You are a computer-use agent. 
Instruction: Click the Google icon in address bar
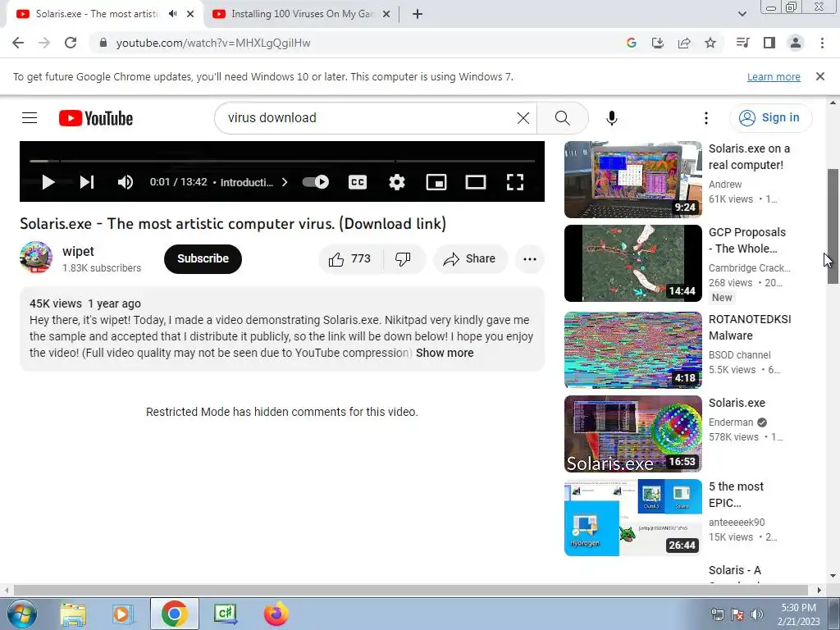[x=631, y=43]
